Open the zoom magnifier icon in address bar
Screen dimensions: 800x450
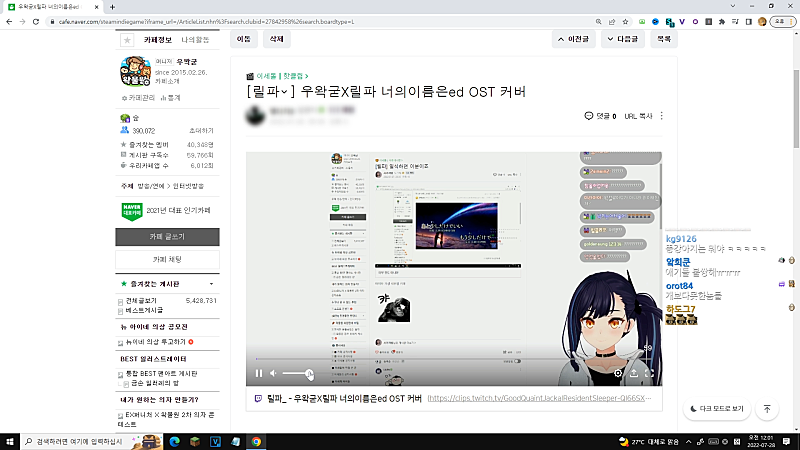(x=598, y=21)
